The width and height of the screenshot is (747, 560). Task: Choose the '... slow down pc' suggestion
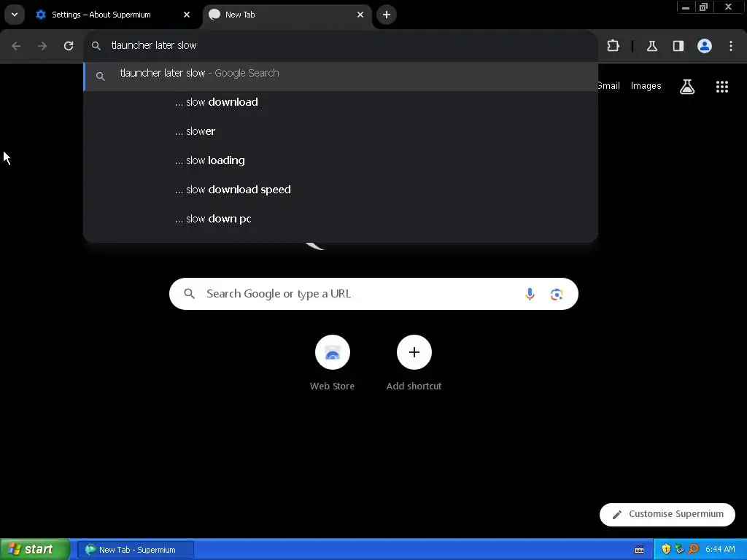[341, 219]
